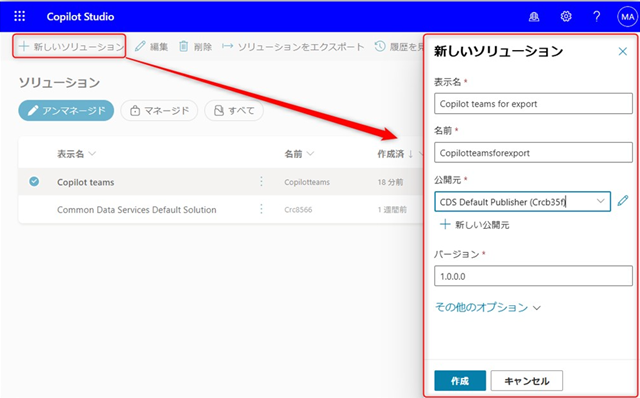Click the バージョン input field
The width and height of the screenshot is (640, 398).
(x=533, y=276)
